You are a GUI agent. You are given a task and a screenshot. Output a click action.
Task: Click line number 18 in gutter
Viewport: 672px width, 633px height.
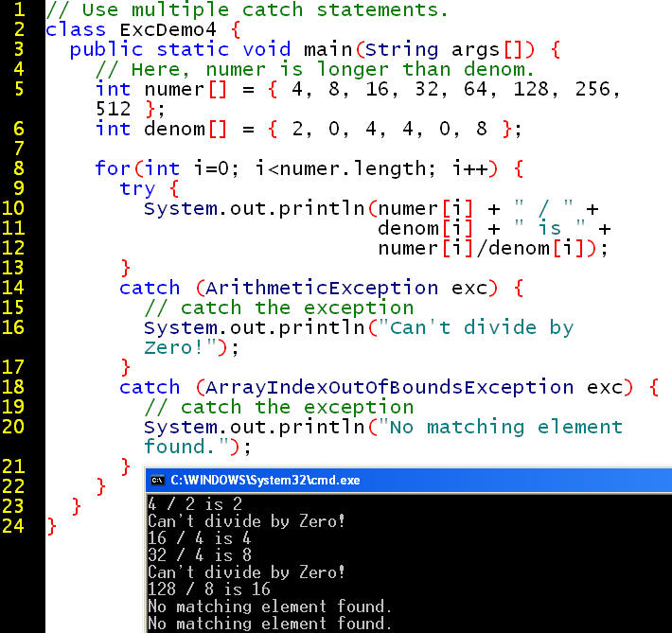point(13,387)
